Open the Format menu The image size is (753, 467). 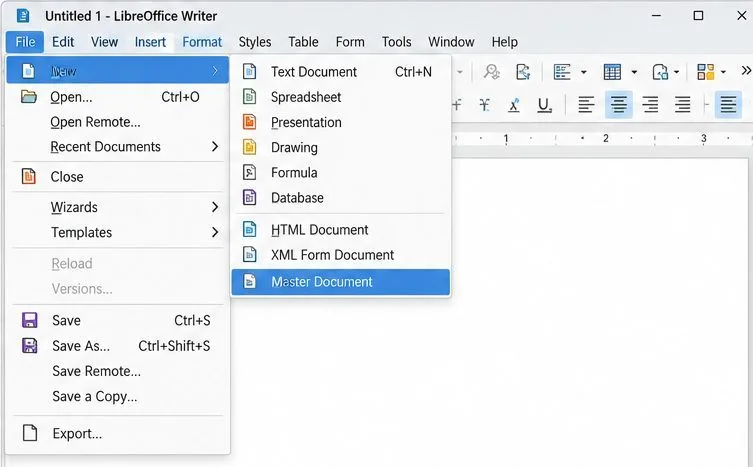[202, 42]
